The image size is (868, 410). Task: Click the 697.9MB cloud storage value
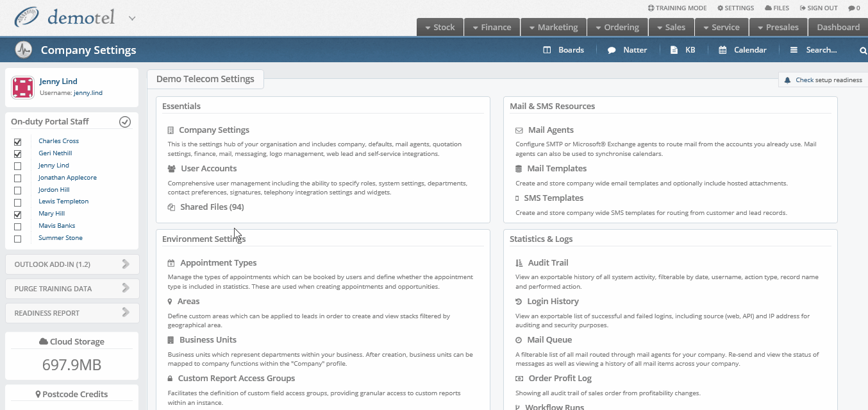click(x=72, y=365)
